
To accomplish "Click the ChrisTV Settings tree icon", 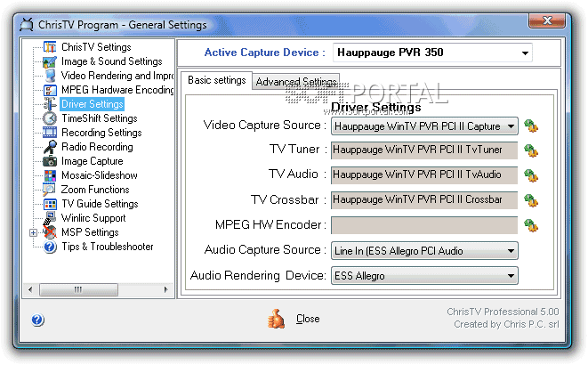I will pos(50,47).
